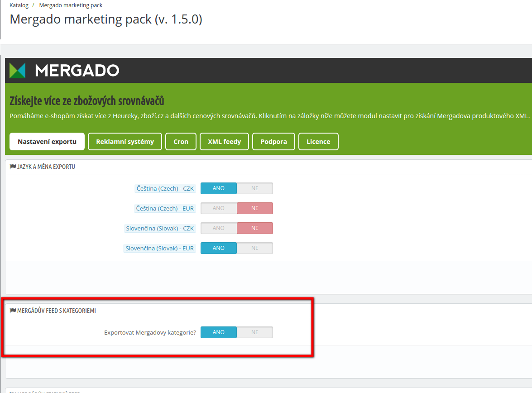Open the Reklamní systémy tab

[x=125, y=142]
